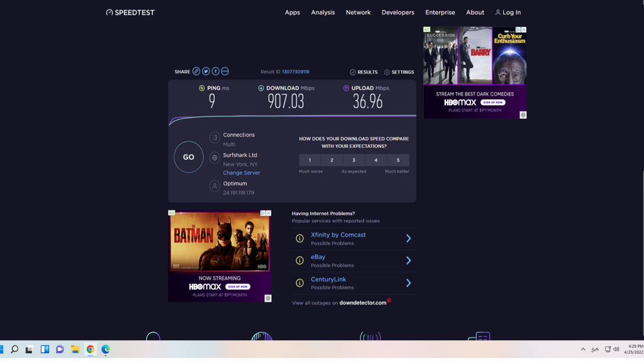Viewport: 644px width, 362px height.
Task: Open the Apps menu
Action: tap(292, 13)
